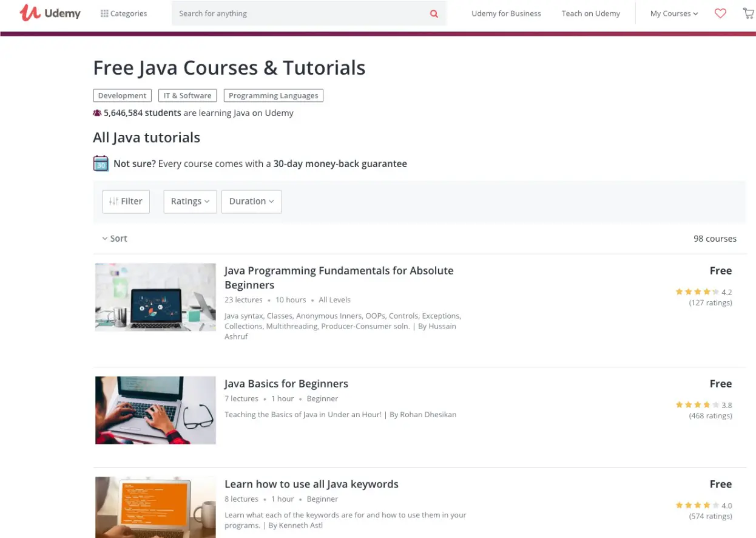The width and height of the screenshot is (756, 538).
Task: Click the 4.2 star rating
Action: point(703,292)
